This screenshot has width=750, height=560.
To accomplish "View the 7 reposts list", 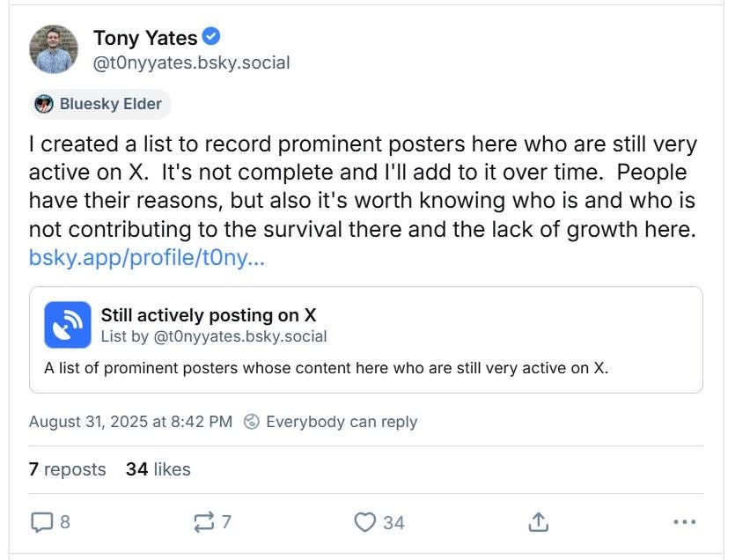I will pos(67,469).
